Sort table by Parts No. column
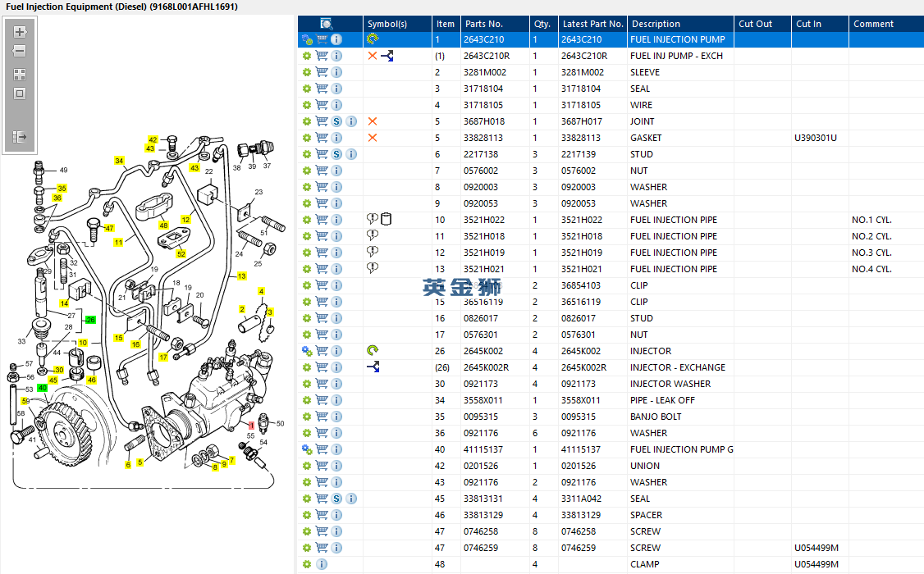This screenshot has height=574, width=924. click(x=483, y=24)
